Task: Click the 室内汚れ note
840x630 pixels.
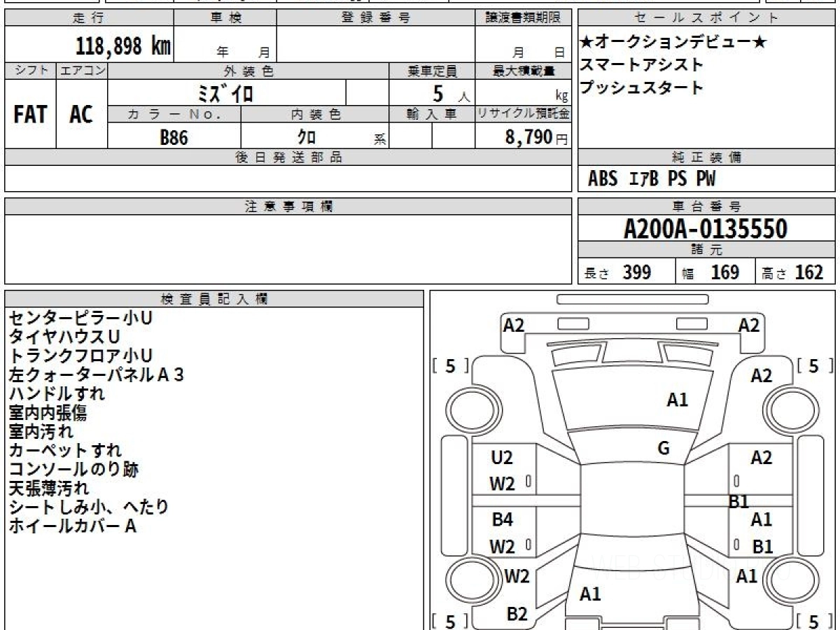Action: tap(41, 431)
